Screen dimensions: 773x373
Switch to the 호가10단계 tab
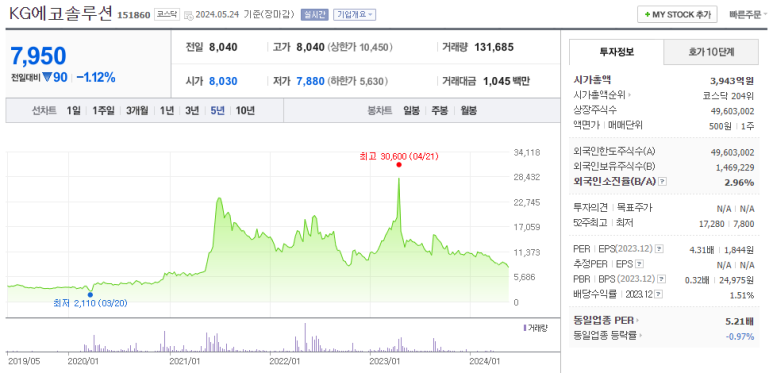pyautogui.click(x=711, y=52)
